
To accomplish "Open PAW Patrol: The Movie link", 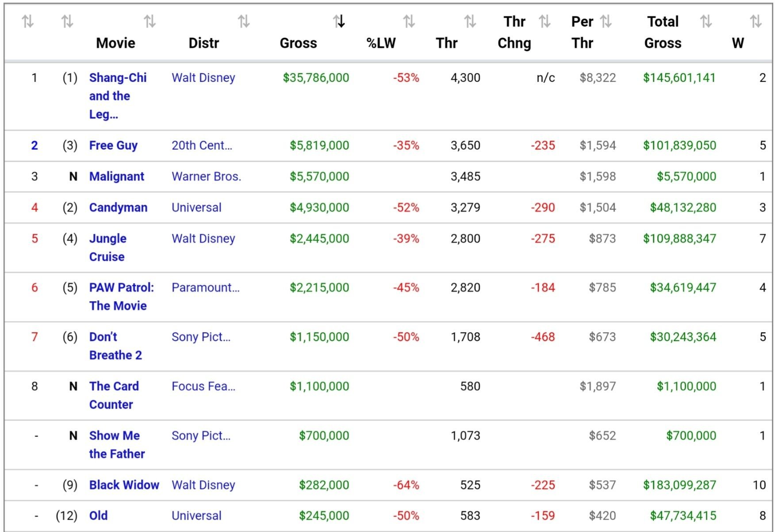I will click(x=122, y=297).
